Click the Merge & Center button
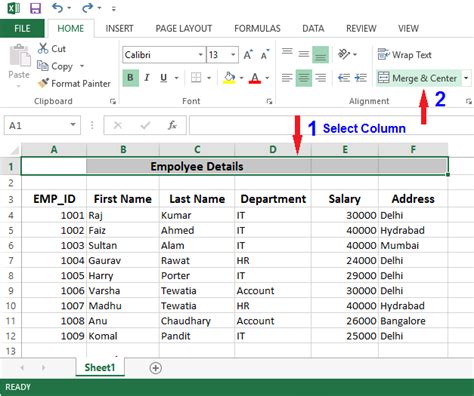The image size is (474, 396). pyautogui.click(x=418, y=78)
